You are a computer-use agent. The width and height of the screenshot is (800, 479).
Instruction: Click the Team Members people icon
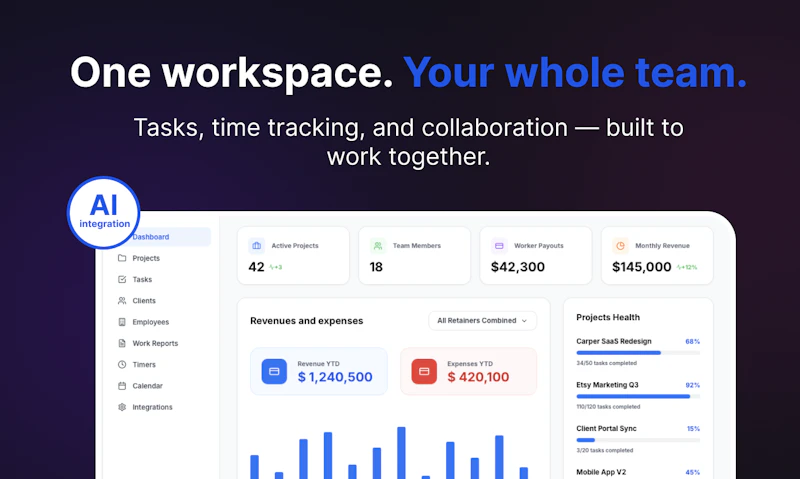pos(378,246)
